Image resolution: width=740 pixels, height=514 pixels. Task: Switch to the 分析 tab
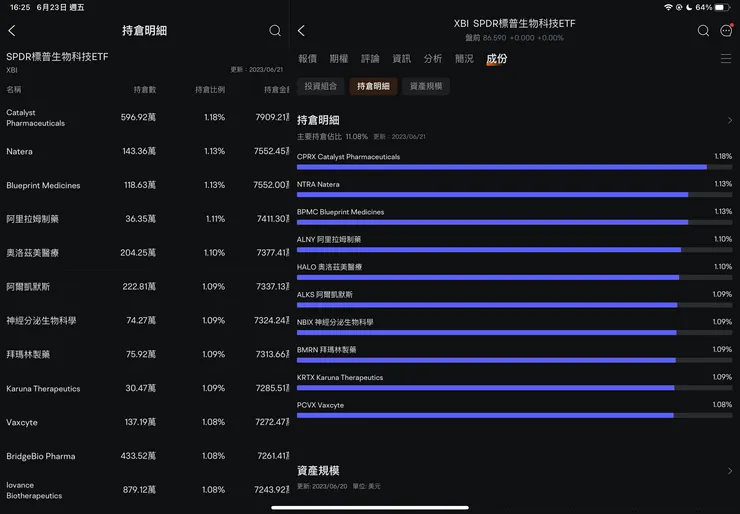[x=432, y=59]
